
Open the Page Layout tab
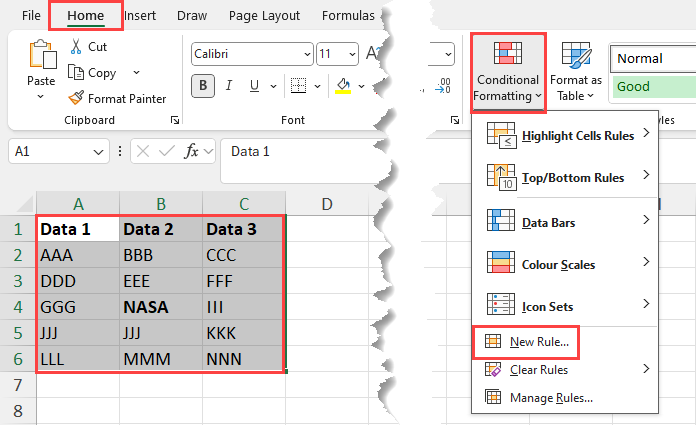pyautogui.click(x=264, y=15)
